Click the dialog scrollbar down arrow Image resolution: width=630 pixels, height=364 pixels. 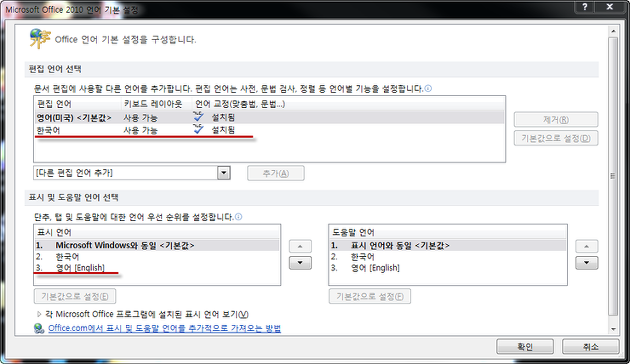tap(613, 329)
